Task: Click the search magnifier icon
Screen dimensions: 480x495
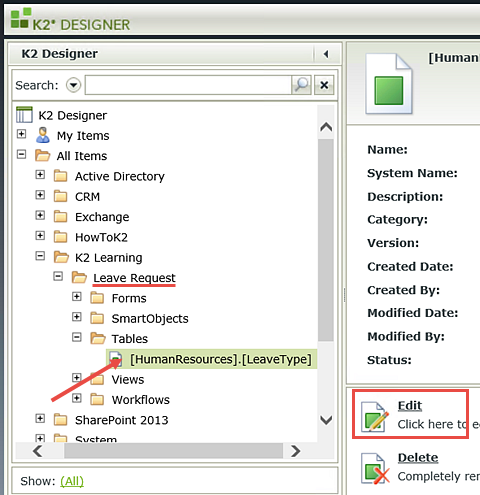Action: [301, 85]
